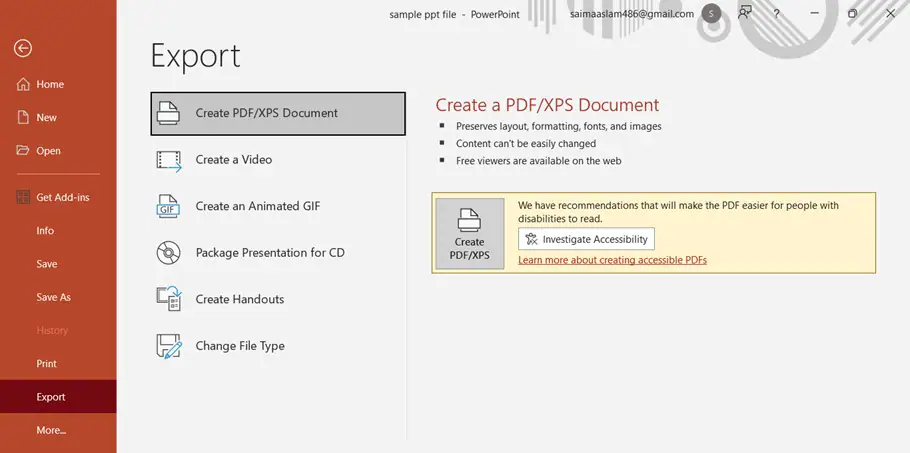Screen dimensions: 910x453
Task: Click the Home house icon
Action: (23, 84)
